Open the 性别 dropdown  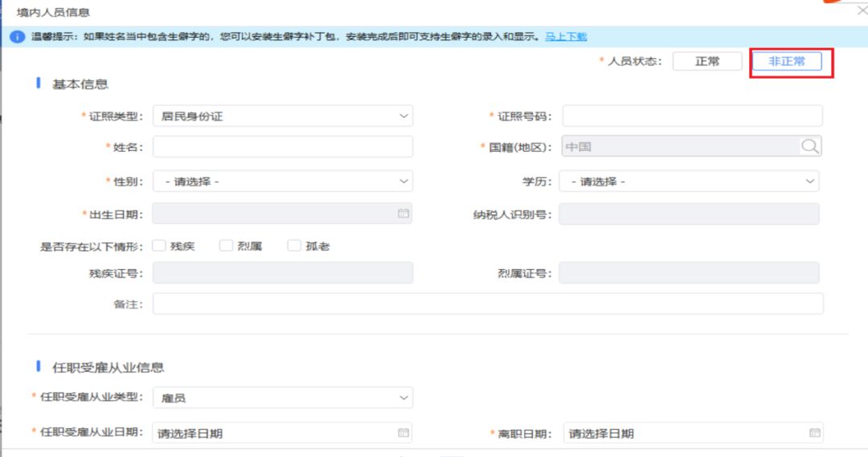pyautogui.click(x=283, y=182)
